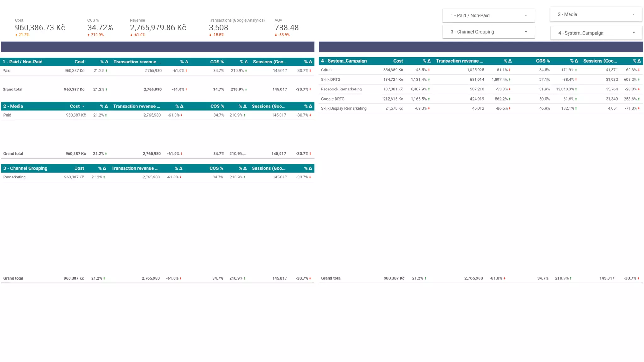Viewport: 644px width, 362px height.
Task: Sort by Cost in System_Campaign table header
Action: [398, 61]
